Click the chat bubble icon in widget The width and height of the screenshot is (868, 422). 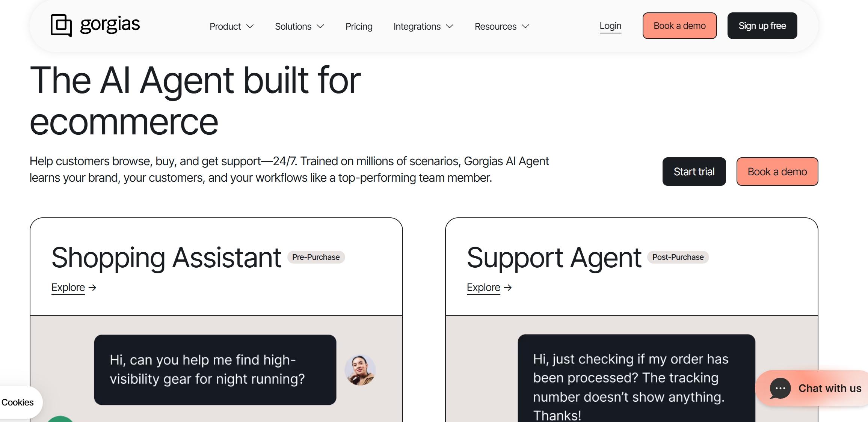780,388
